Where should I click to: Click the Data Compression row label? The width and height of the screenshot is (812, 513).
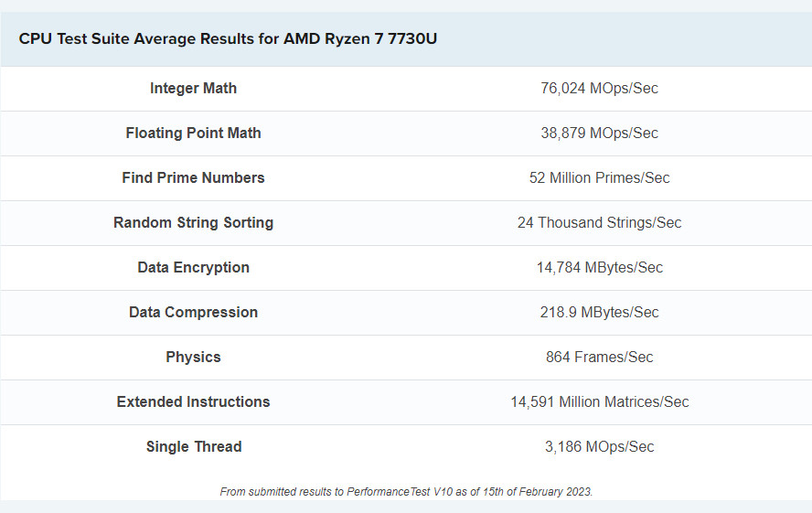(193, 313)
